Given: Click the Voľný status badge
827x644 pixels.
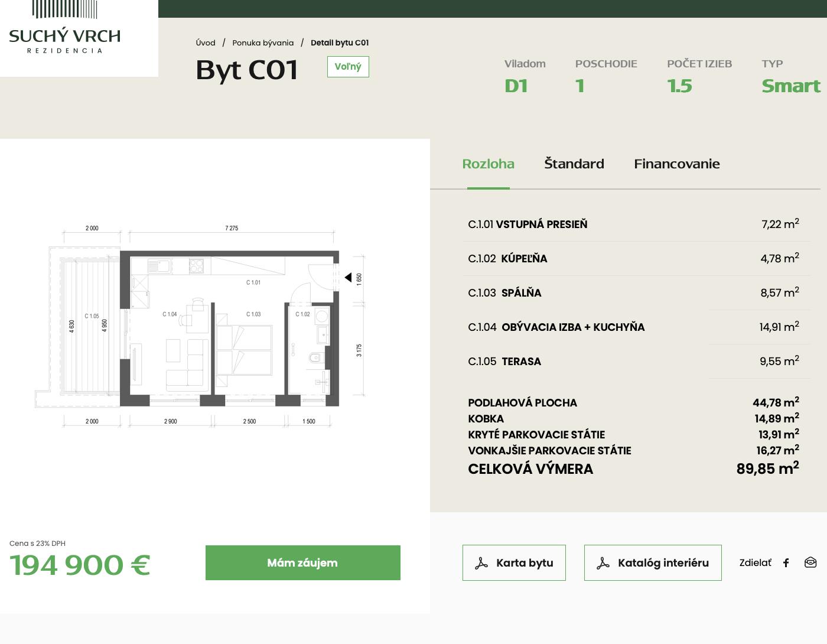Looking at the screenshot, I should 348,67.
